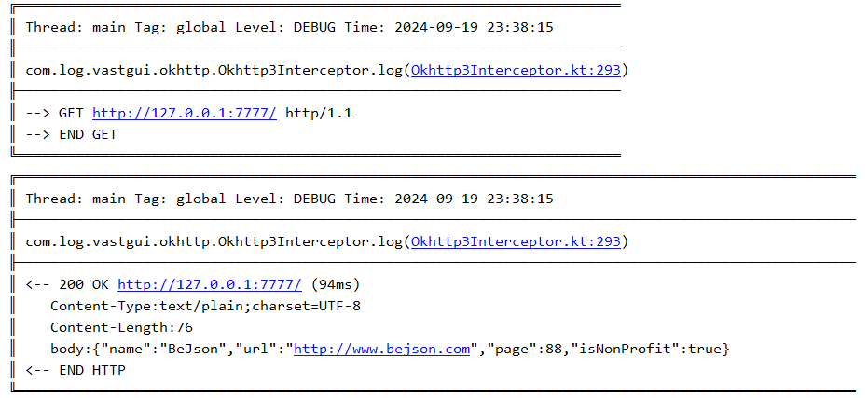868x398 pixels.
Task: Click the '--> END GET' line
Action: [72, 134]
